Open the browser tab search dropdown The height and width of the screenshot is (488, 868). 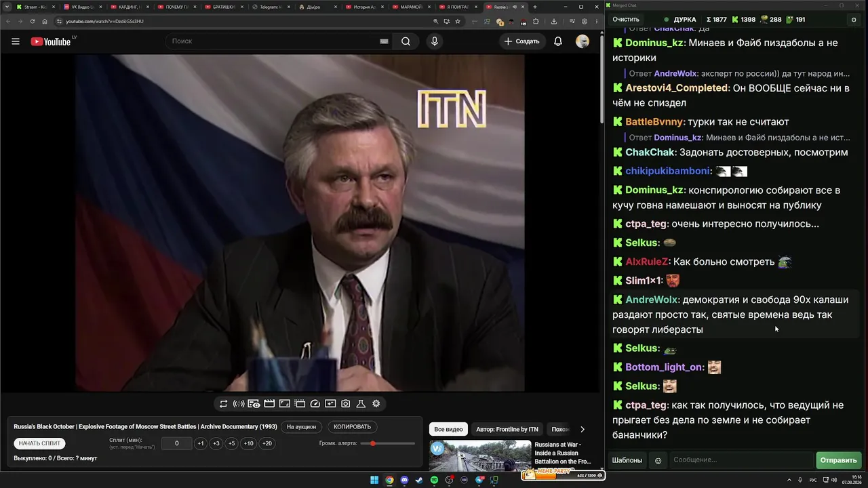pos(6,7)
